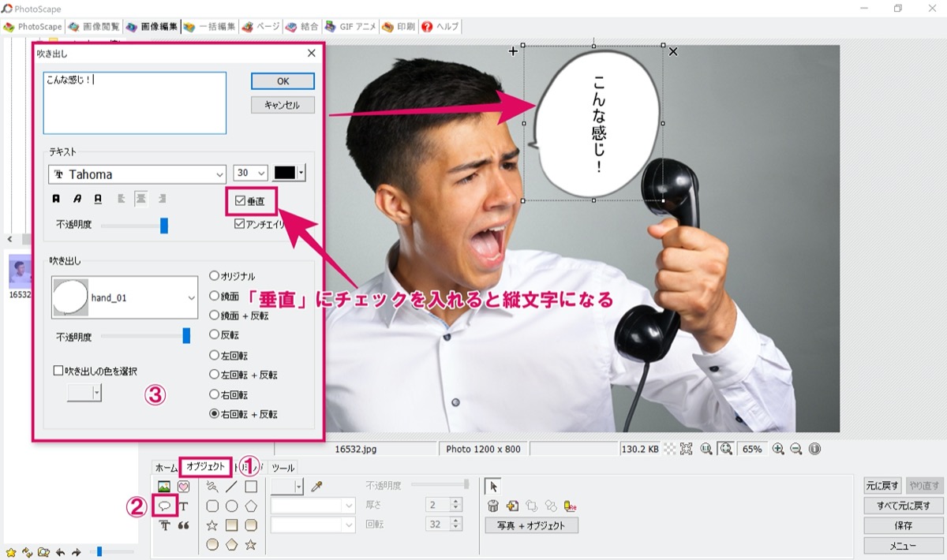947x560 pixels.
Task: Click the fit-to-window zoom icon
Action: pos(726,449)
